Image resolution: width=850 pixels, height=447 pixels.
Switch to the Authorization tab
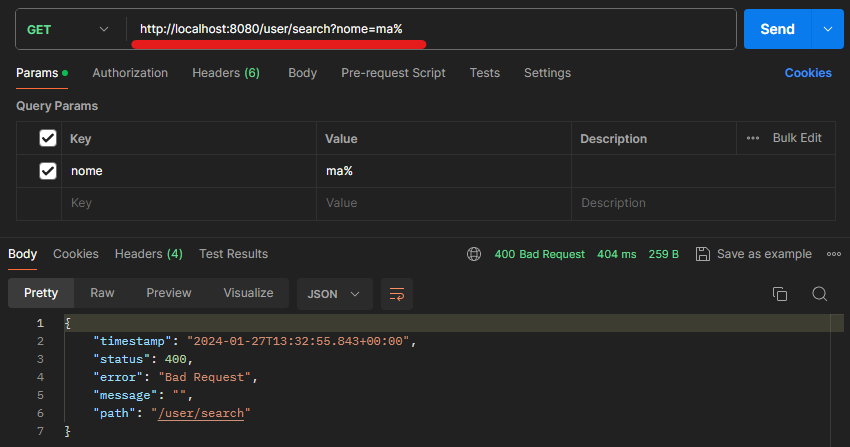tap(130, 73)
